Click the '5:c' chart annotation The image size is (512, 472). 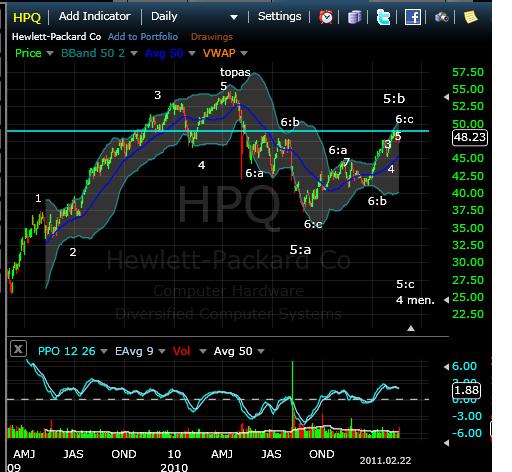point(405,284)
